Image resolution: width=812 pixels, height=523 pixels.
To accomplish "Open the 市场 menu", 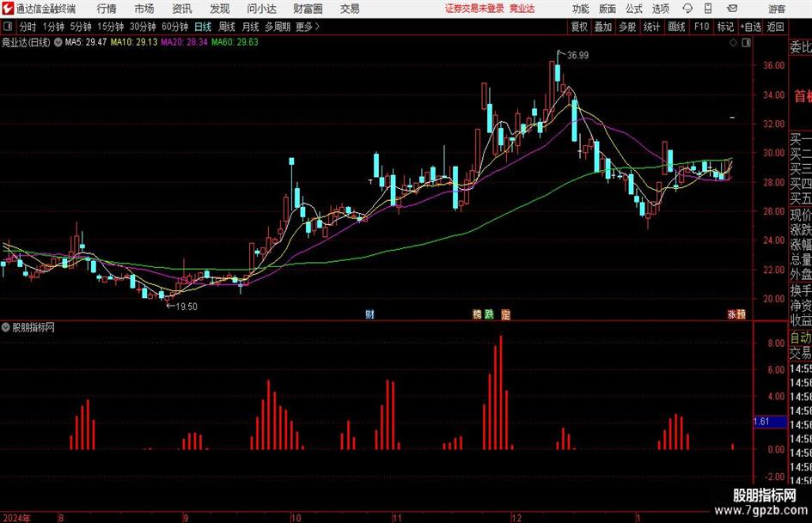I will [144, 9].
